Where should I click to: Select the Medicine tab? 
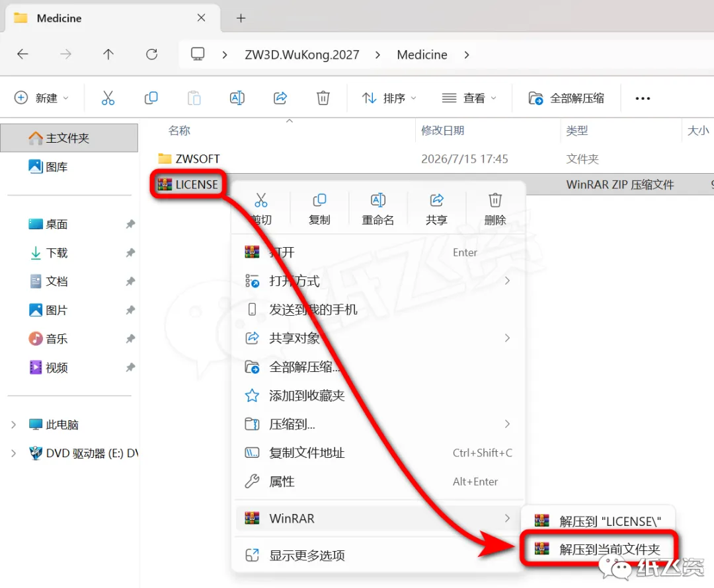[112, 18]
